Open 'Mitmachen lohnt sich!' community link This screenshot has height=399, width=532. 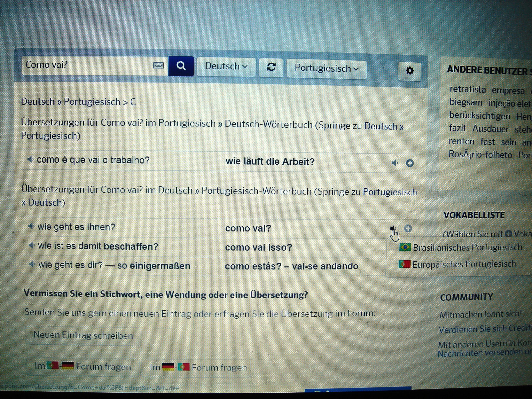[x=480, y=314]
